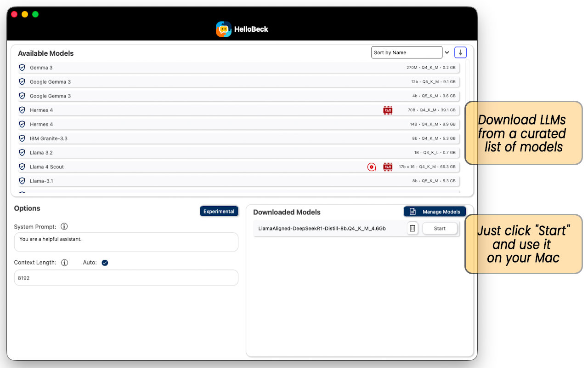Click the RAM warning icon on Hermes 4 70B
The height and width of the screenshot is (368, 588).
click(388, 110)
